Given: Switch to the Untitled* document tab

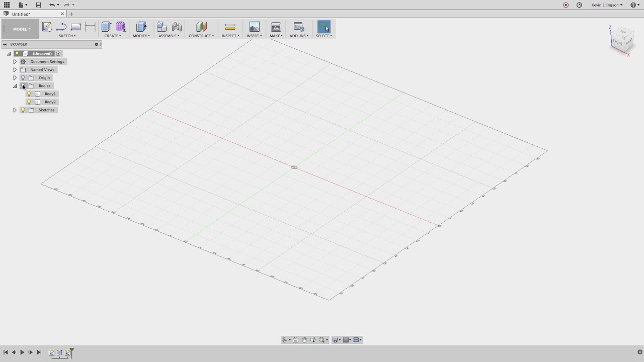Looking at the screenshot, I should click(33, 14).
